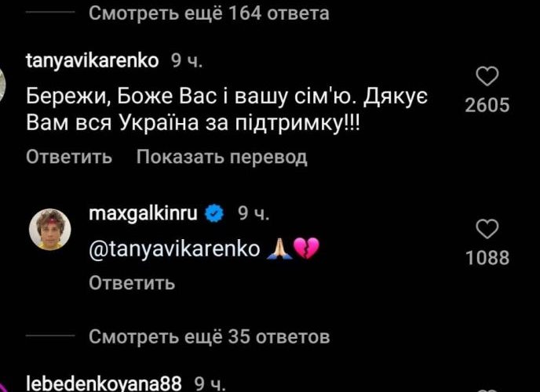Click the verified badge next to maxgalkinru
Image resolution: width=540 pixels, height=392 pixels.
click(214, 214)
